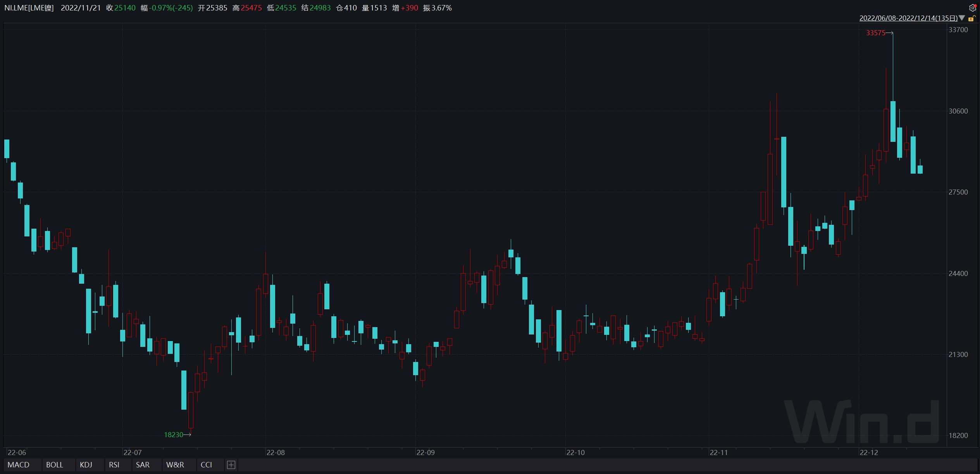The image size is (980, 474).
Task: Click the 33575 high price marker
Action: 875,33
